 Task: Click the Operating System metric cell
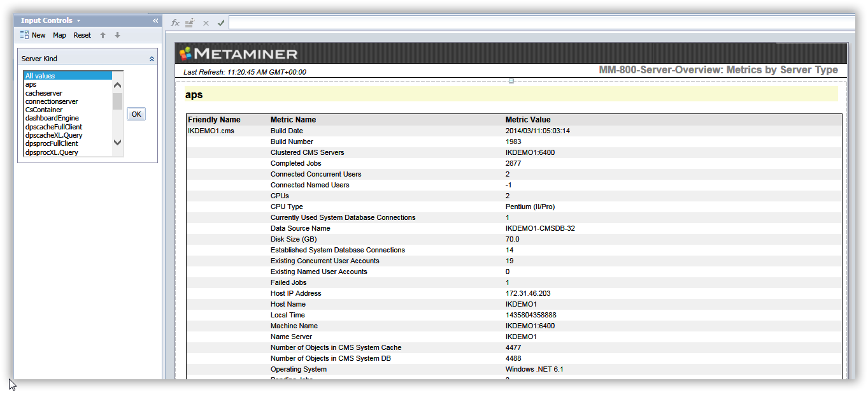click(299, 369)
